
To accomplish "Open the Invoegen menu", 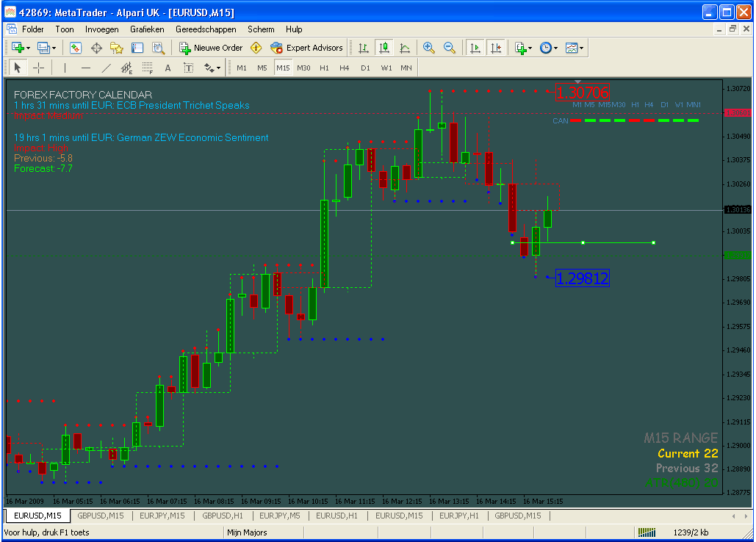I will (x=101, y=29).
